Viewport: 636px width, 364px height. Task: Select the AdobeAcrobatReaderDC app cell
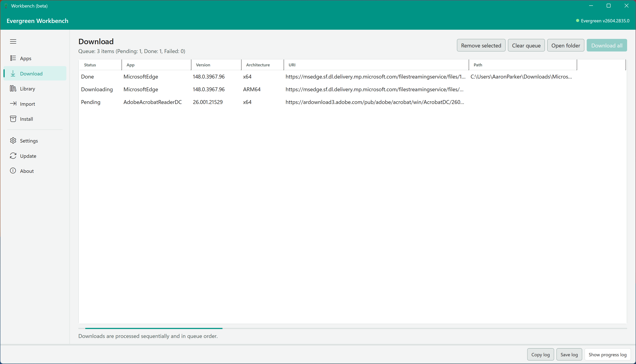152,102
